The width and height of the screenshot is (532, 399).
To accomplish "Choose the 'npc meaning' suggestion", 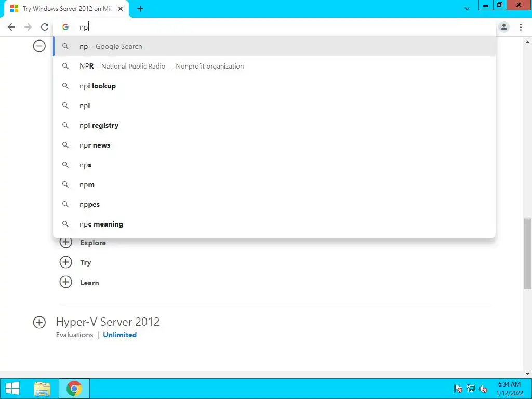I will coord(274,224).
